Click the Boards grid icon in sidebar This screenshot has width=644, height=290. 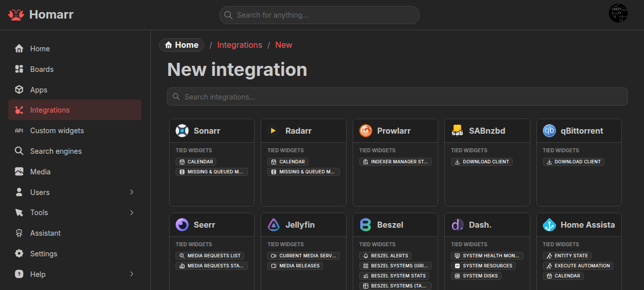(x=19, y=69)
